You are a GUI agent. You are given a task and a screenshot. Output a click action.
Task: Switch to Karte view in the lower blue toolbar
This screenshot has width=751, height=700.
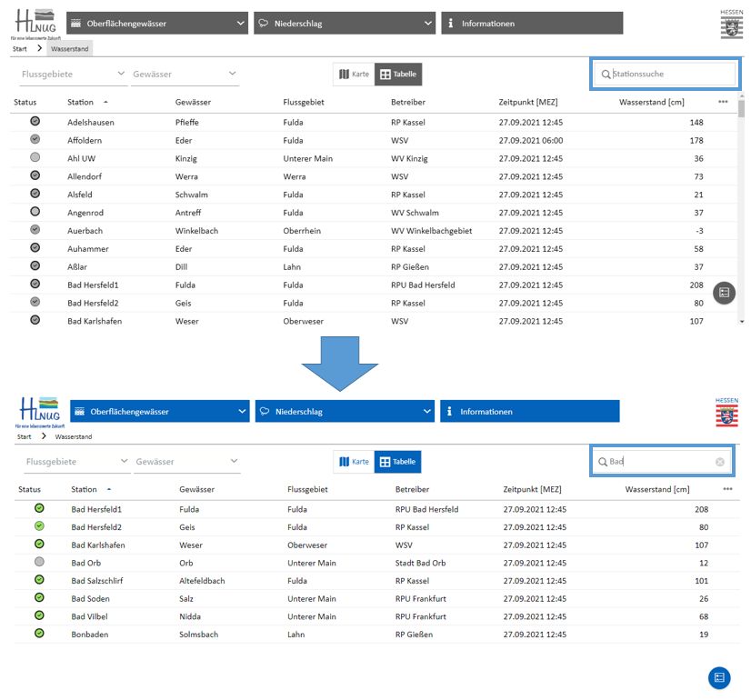(354, 462)
